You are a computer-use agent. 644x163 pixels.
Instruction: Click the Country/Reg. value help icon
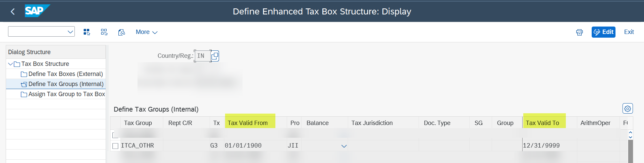pyautogui.click(x=215, y=56)
